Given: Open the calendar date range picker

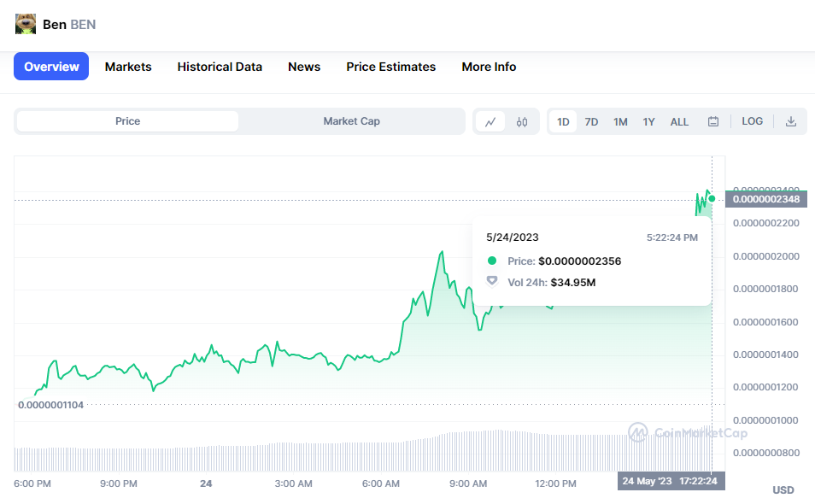Looking at the screenshot, I should click(713, 121).
